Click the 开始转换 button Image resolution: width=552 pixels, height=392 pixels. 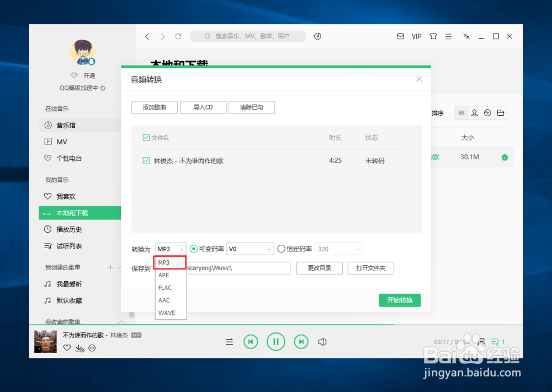400,300
